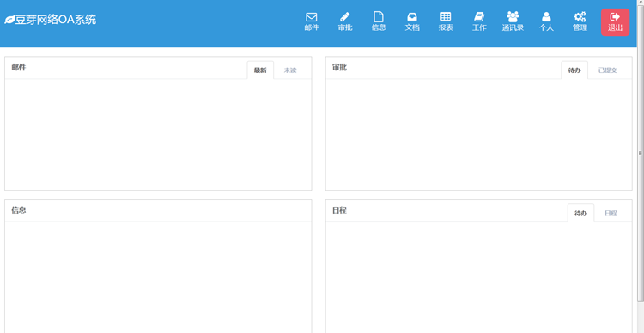The height and width of the screenshot is (333, 644).
Task: Switch to 已提交 tab in 审批 panel
Action: pyautogui.click(x=607, y=70)
